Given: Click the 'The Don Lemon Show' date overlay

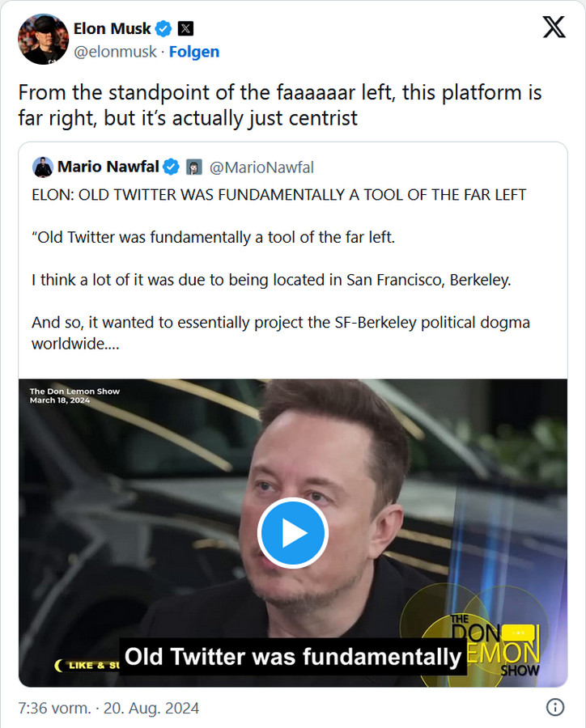Looking at the screenshot, I should pyautogui.click(x=74, y=396).
